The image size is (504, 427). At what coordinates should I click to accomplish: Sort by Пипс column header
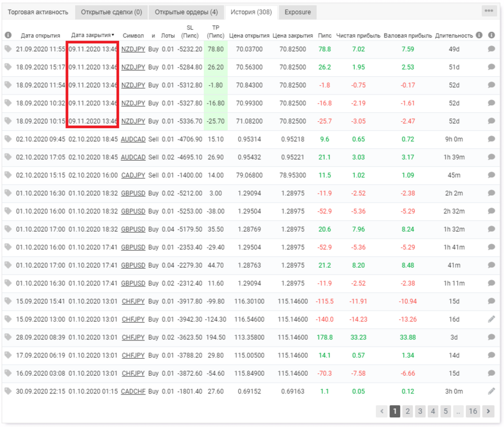click(x=325, y=36)
